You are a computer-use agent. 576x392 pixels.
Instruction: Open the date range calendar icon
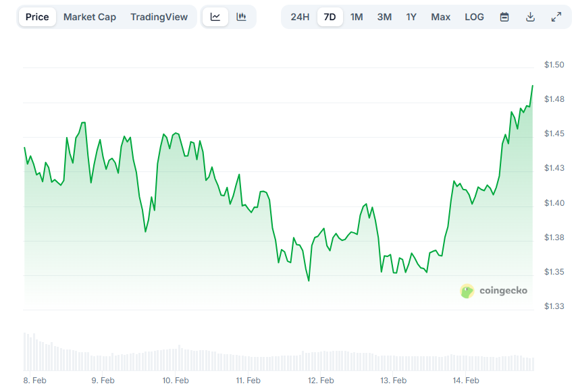coord(504,17)
